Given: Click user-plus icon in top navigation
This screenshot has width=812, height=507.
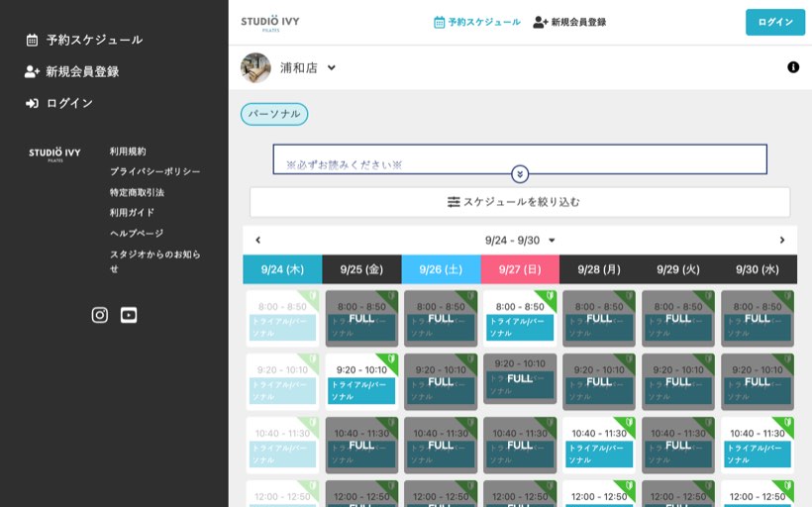Looking at the screenshot, I should pos(540,22).
